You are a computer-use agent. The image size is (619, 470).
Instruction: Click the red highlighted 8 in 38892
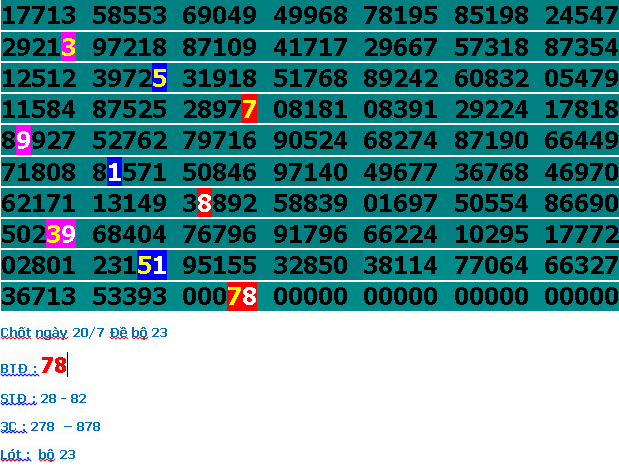(204, 204)
